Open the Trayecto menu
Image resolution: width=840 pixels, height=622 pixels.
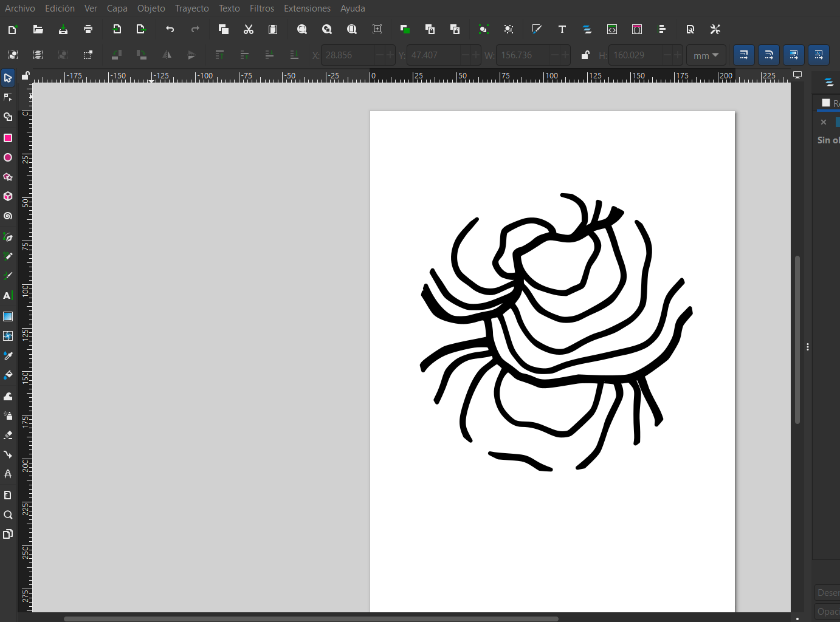(191, 9)
